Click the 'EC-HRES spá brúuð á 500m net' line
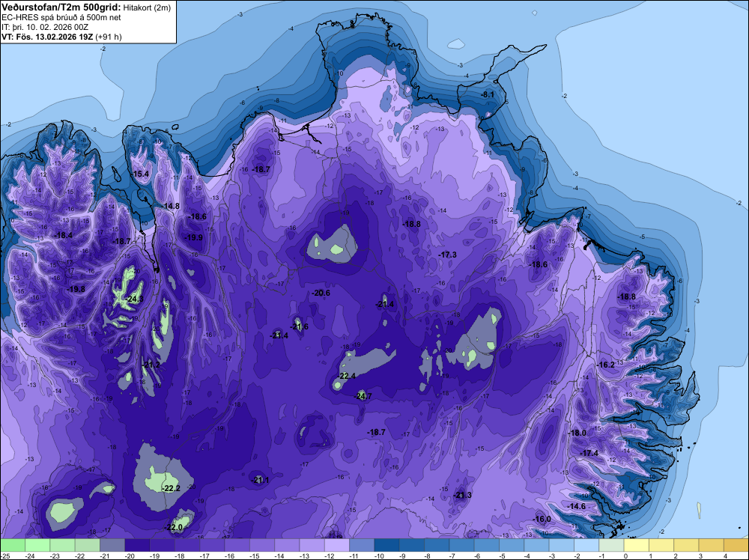The height and width of the screenshot is (560, 749). tap(61, 17)
